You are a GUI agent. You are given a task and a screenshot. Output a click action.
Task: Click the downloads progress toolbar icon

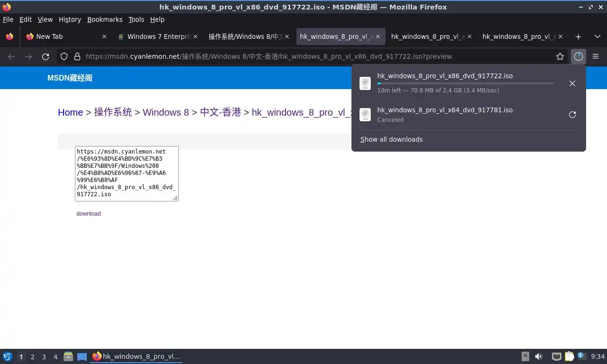pyautogui.click(x=578, y=56)
